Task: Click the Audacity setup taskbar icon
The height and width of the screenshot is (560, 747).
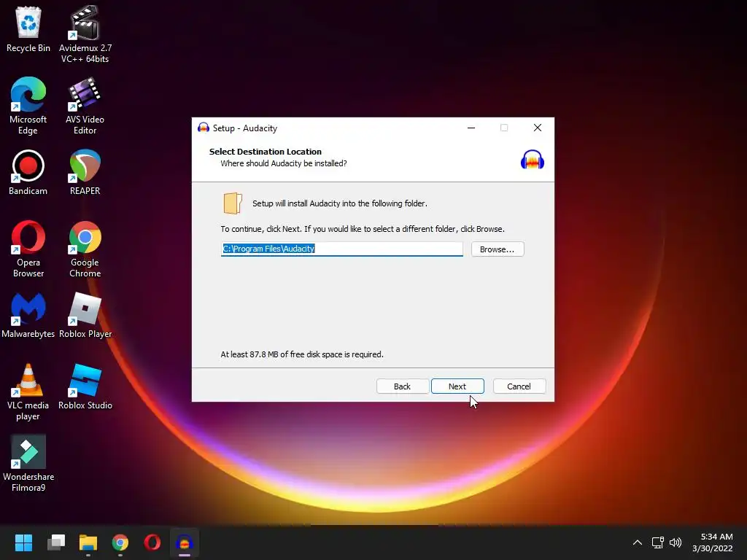Action: (x=185, y=542)
